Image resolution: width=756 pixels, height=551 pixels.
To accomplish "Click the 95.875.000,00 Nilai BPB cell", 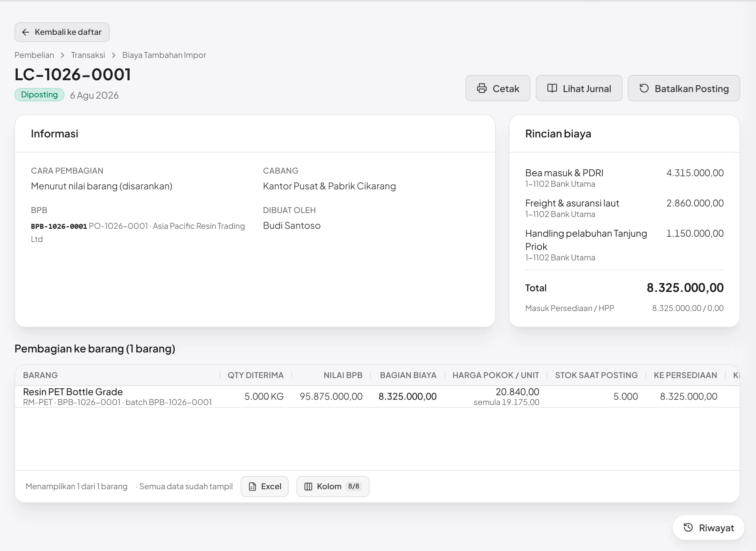I will (x=331, y=396).
